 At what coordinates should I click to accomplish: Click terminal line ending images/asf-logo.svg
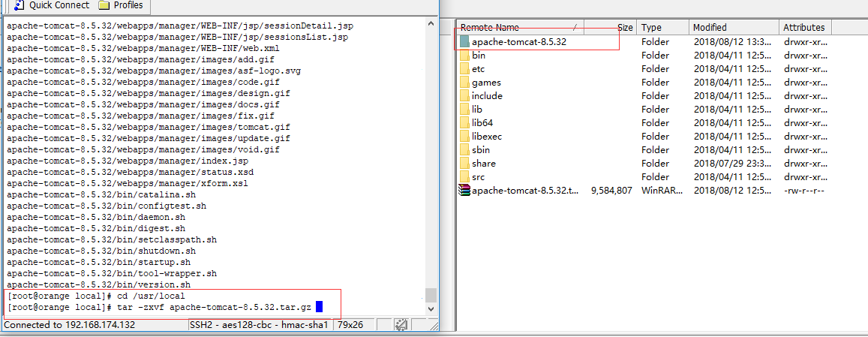coord(154,71)
